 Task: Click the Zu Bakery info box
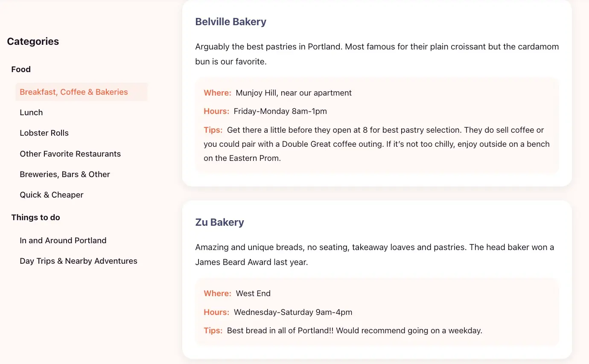pyautogui.click(x=377, y=312)
